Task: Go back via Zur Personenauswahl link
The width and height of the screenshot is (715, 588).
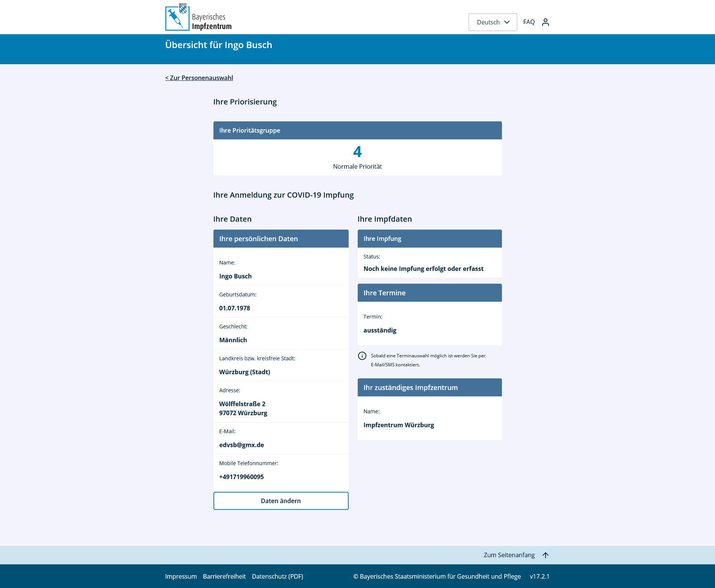Action: [199, 78]
